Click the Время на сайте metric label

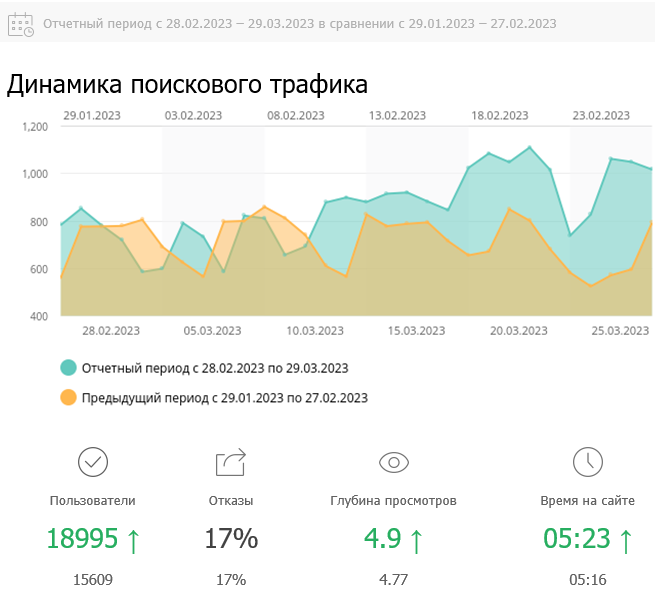coord(588,500)
